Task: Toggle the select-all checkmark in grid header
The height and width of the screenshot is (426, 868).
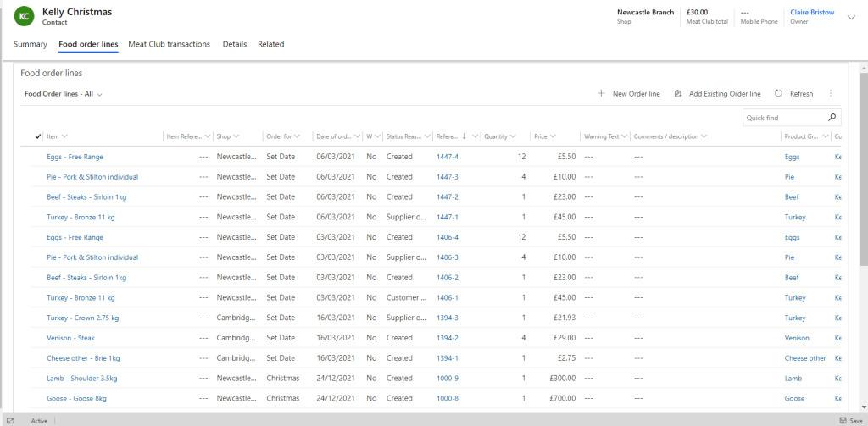Action: pos(38,136)
